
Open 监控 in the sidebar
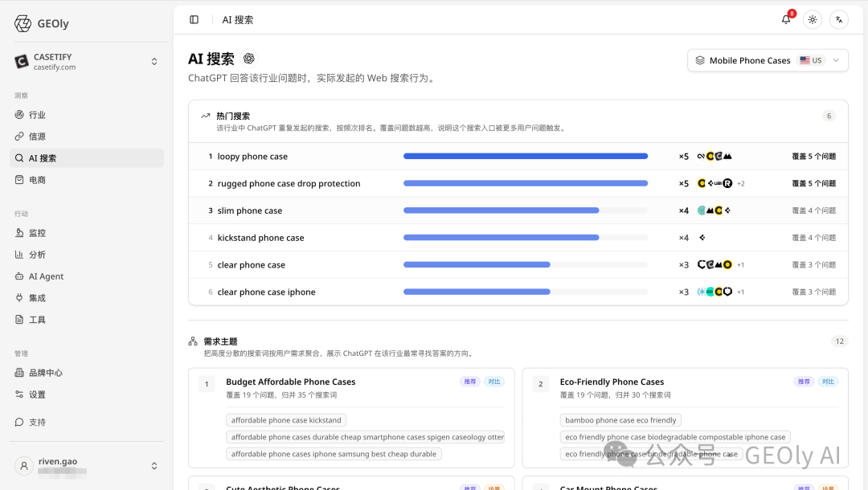click(x=87, y=233)
